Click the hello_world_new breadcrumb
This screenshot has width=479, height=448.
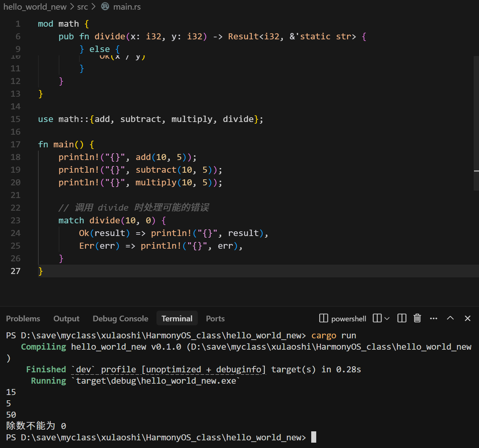[35, 7]
